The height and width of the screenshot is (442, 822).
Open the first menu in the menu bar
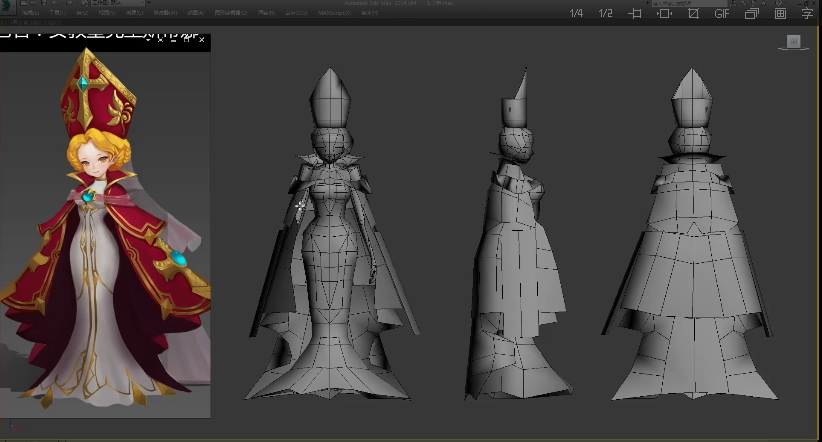click(30, 14)
